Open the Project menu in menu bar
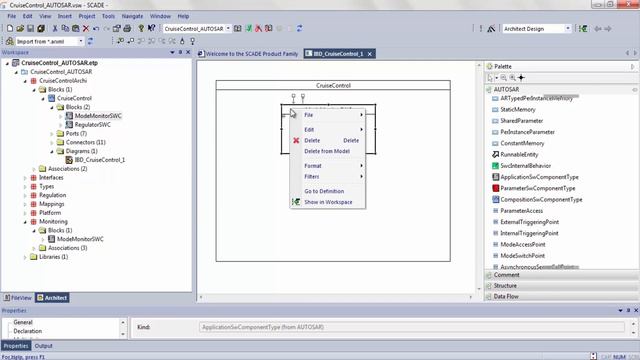The image size is (640, 360). tap(87, 16)
